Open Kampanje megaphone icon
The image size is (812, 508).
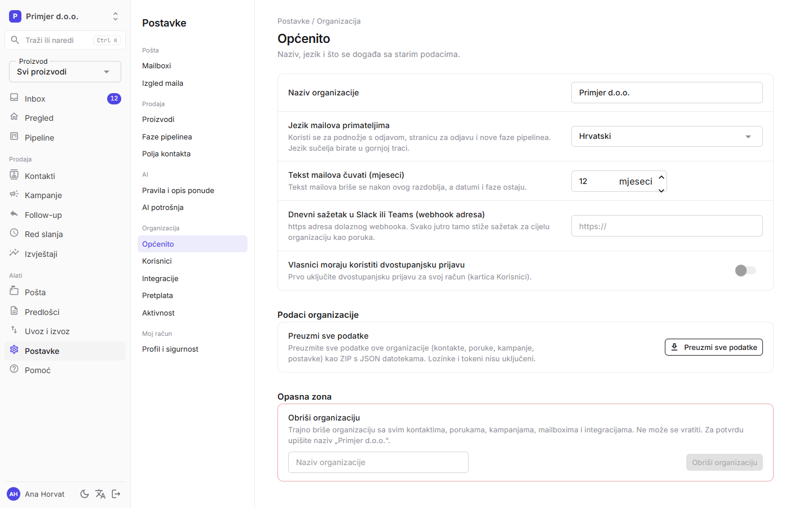click(x=14, y=194)
